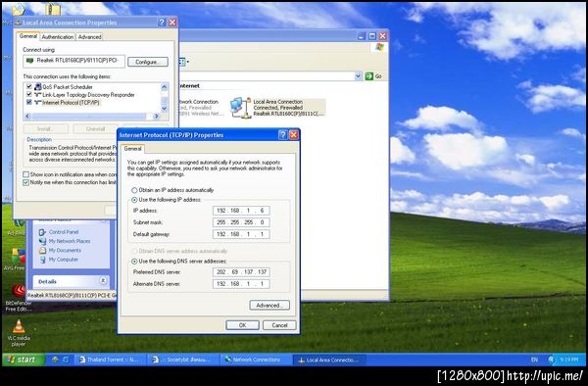The height and width of the screenshot is (386, 588).
Task: Click the items list scroll down arrow
Action: (x=165, y=109)
